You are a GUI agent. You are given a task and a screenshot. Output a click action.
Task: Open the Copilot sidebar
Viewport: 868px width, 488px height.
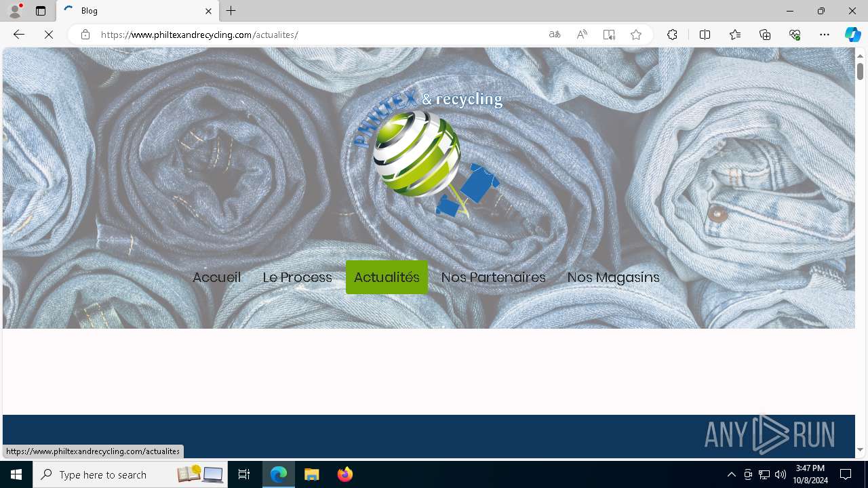tap(852, 35)
